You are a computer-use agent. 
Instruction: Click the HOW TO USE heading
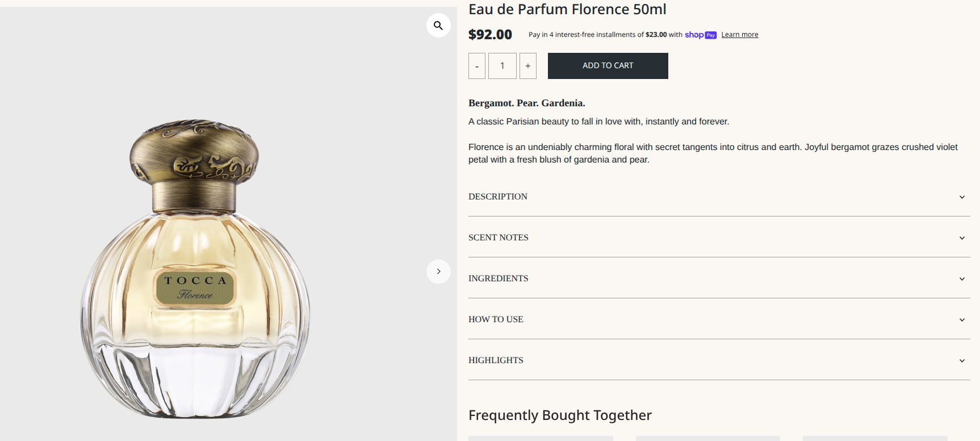tap(496, 319)
